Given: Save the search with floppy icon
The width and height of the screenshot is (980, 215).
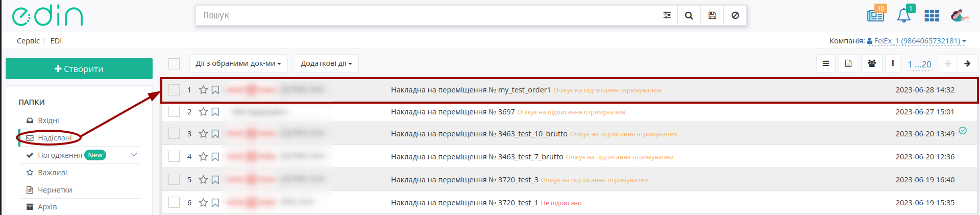Looking at the screenshot, I should (x=712, y=15).
